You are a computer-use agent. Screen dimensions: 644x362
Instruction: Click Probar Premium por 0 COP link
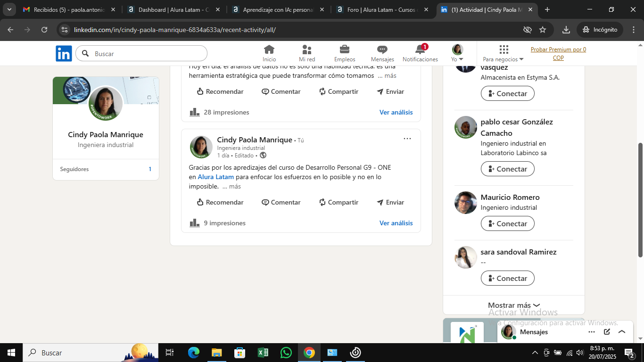pyautogui.click(x=558, y=54)
